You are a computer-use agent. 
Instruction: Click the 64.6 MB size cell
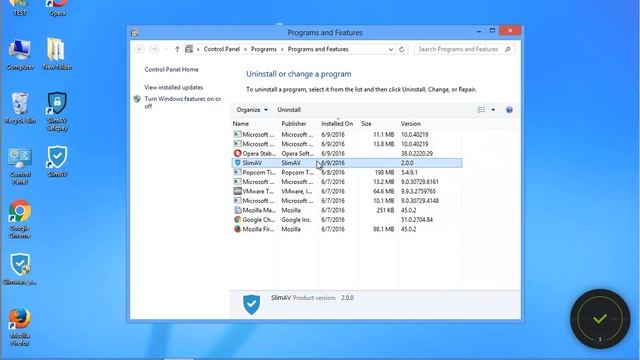pyautogui.click(x=384, y=191)
